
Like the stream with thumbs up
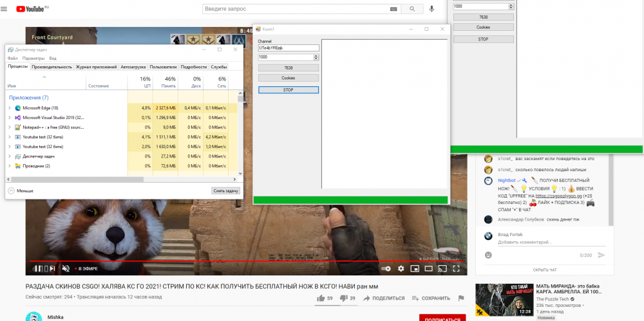(x=321, y=298)
